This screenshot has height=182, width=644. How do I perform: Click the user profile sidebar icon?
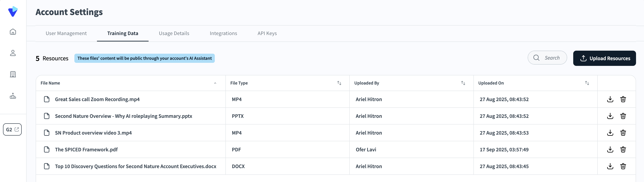[13, 53]
